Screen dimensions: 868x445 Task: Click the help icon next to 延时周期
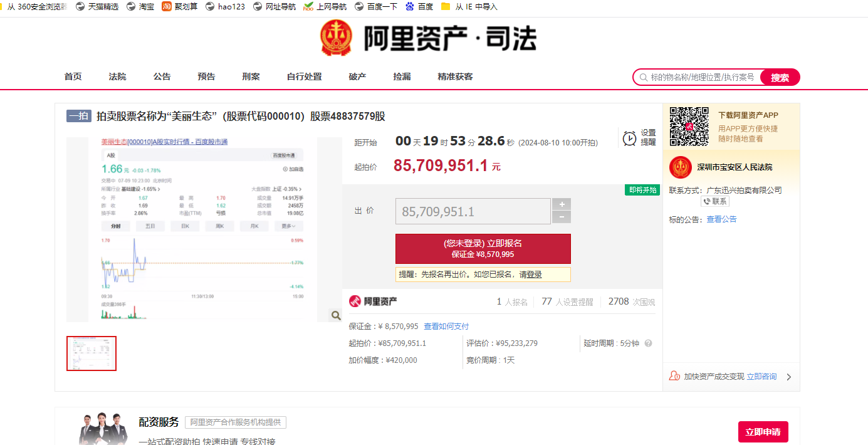tap(648, 343)
